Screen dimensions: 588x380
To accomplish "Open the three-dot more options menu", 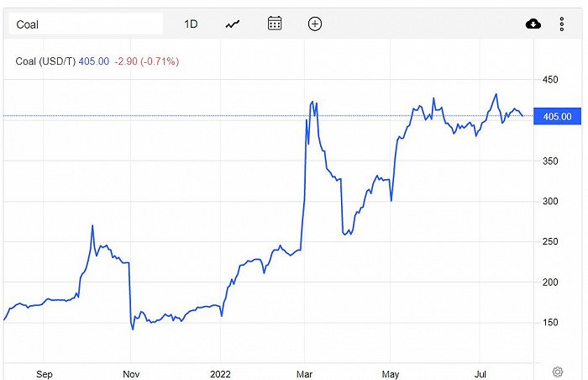I will click(x=561, y=24).
